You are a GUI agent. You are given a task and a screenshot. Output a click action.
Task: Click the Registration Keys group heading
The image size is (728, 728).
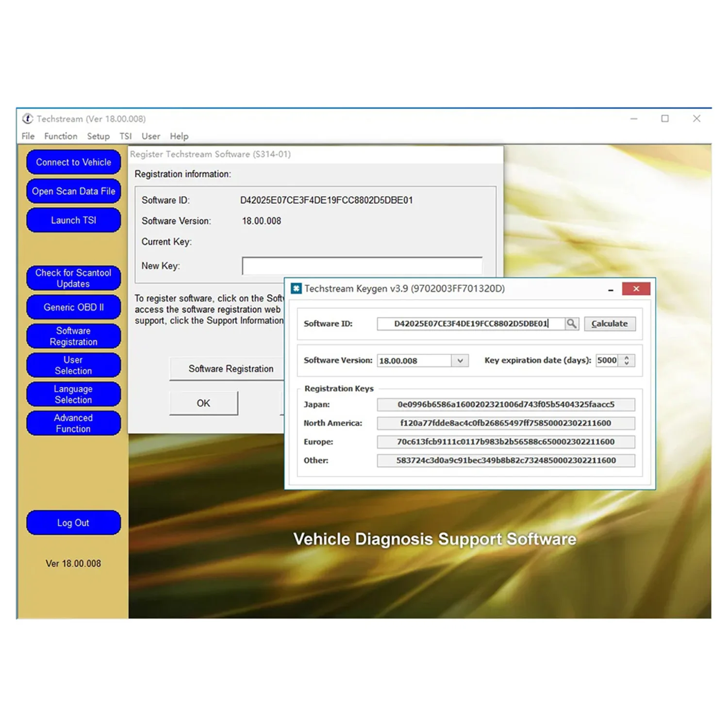[x=339, y=388]
